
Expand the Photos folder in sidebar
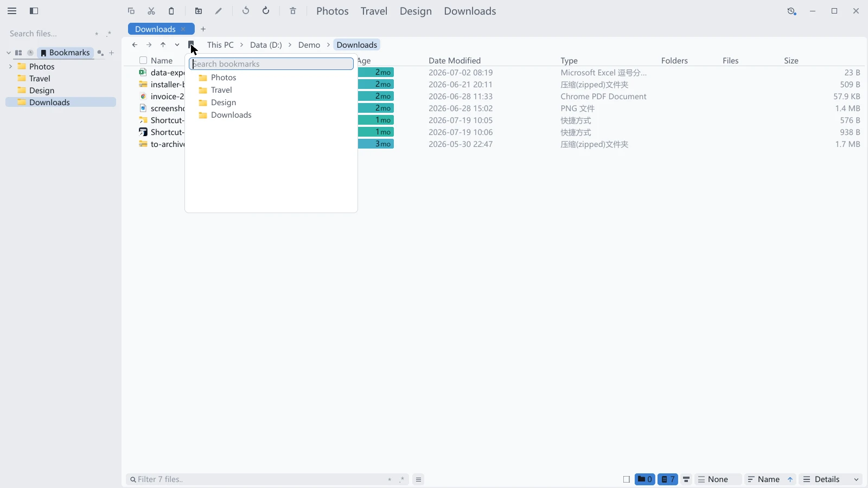[x=10, y=67]
